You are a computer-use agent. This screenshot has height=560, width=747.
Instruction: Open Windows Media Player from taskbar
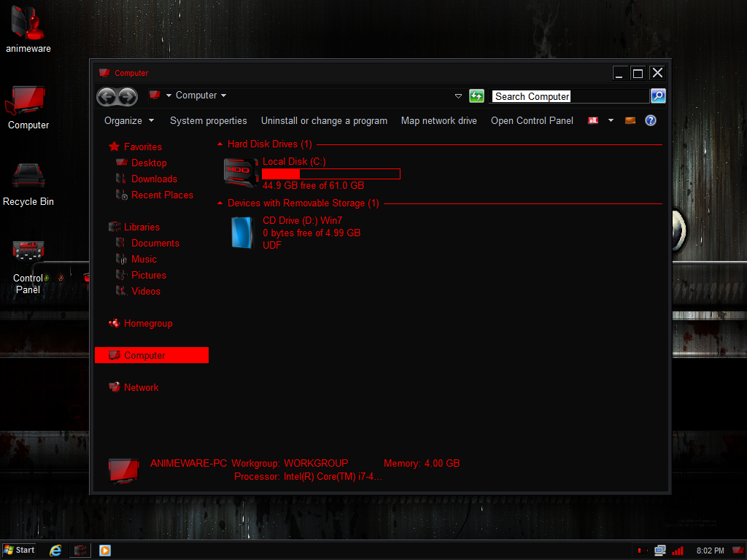pyautogui.click(x=105, y=551)
